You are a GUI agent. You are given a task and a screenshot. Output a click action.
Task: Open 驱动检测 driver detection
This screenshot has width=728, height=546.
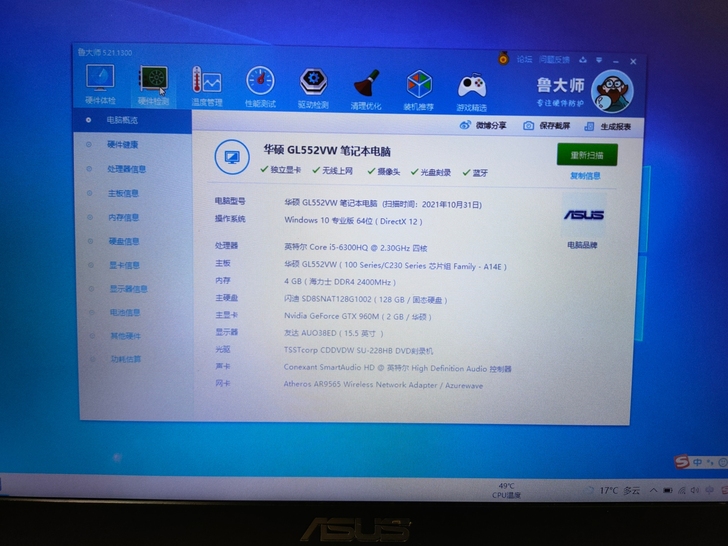tap(313, 88)
